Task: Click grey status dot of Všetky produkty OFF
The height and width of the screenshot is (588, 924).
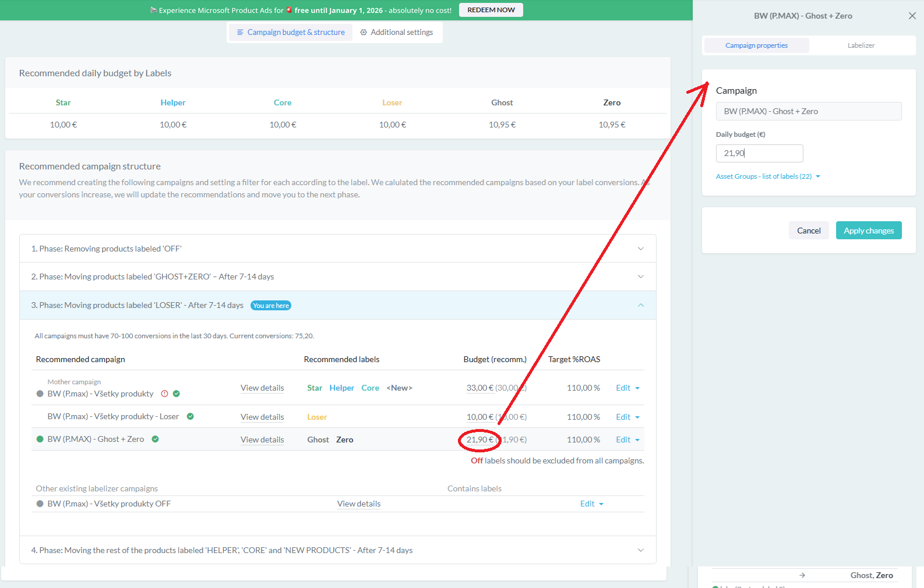Action: 40,504
